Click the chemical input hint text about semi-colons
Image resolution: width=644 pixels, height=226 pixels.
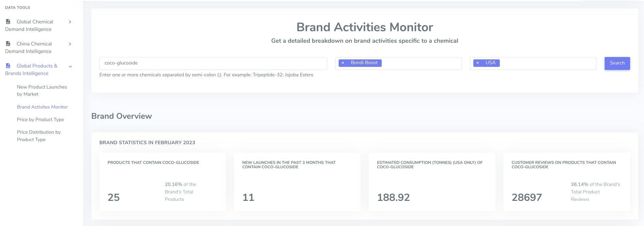[206, 75]
